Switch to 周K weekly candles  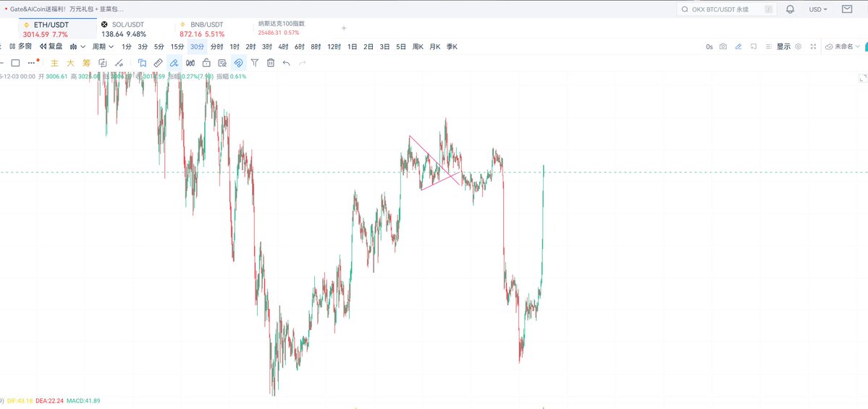[418, 46]
